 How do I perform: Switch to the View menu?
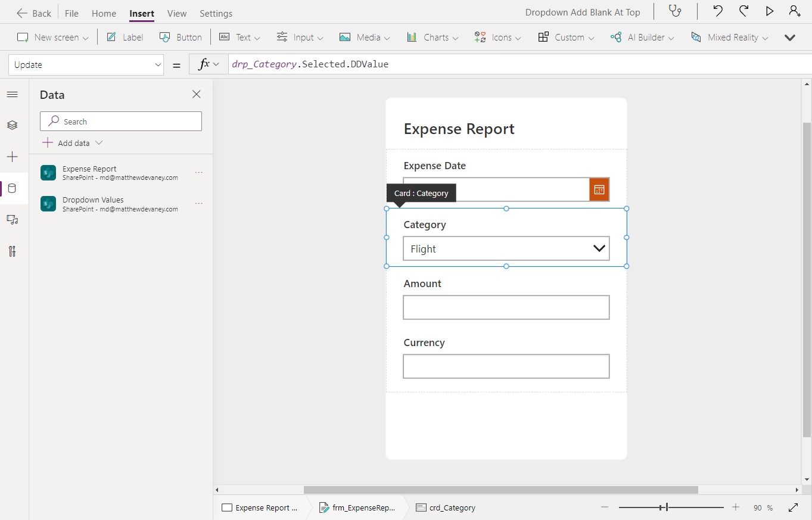click(176, 13)
